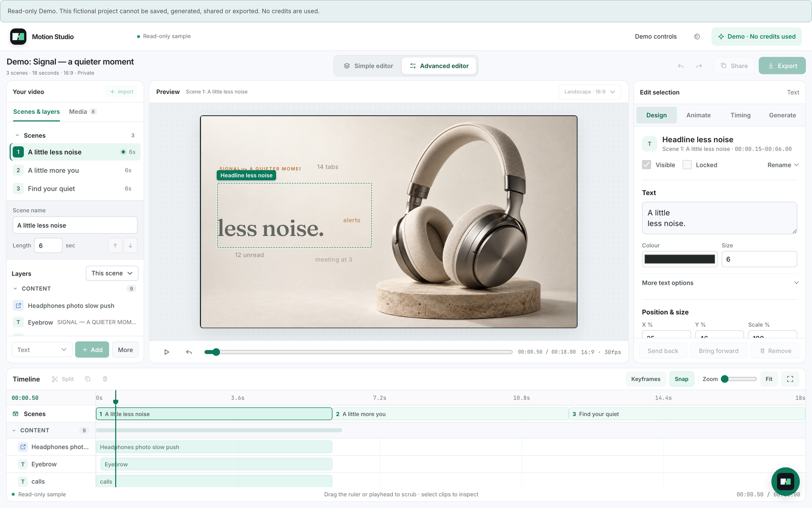Collapse the Scenes list
Screen dimensions: 812x508
pos(17,136)
